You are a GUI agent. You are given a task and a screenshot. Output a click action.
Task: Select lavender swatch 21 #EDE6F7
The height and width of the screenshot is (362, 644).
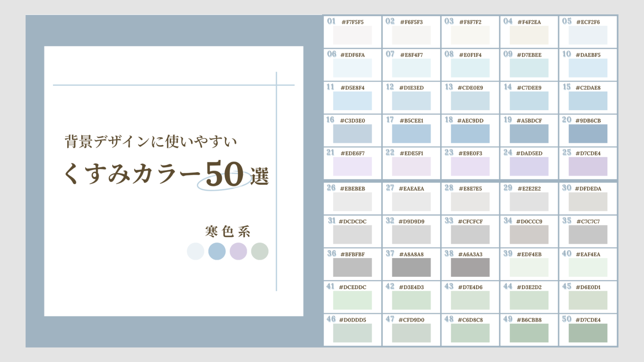pyautogui.click(x=352, y=166)
